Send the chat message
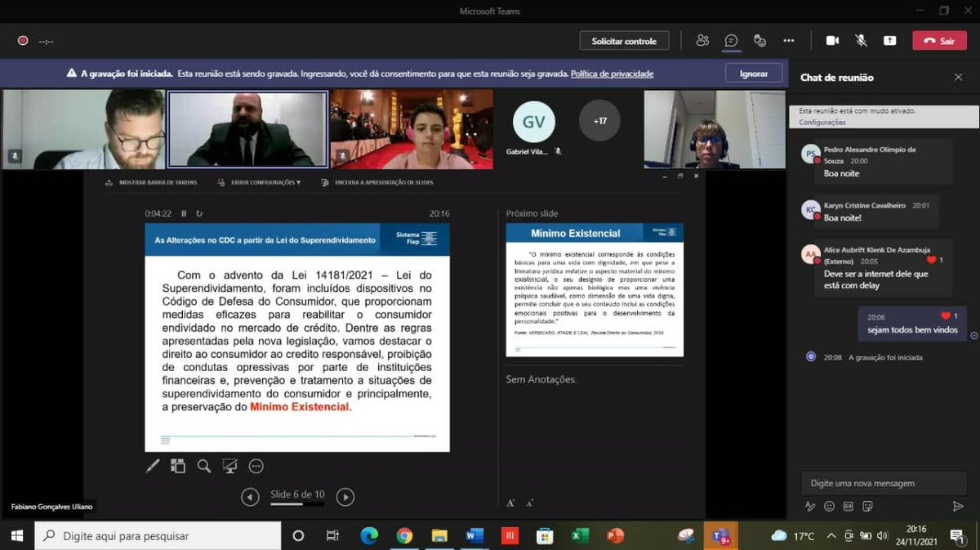Viewport: 980px width, 550px height. [x=958, y=507]
